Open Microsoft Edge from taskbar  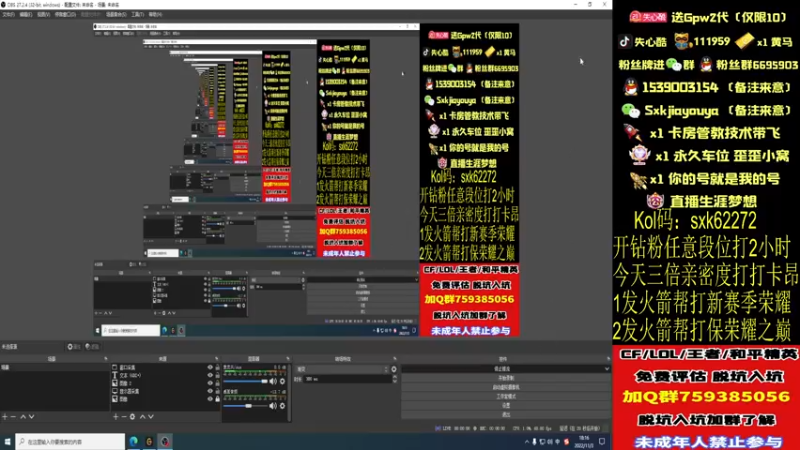point(134,442)
